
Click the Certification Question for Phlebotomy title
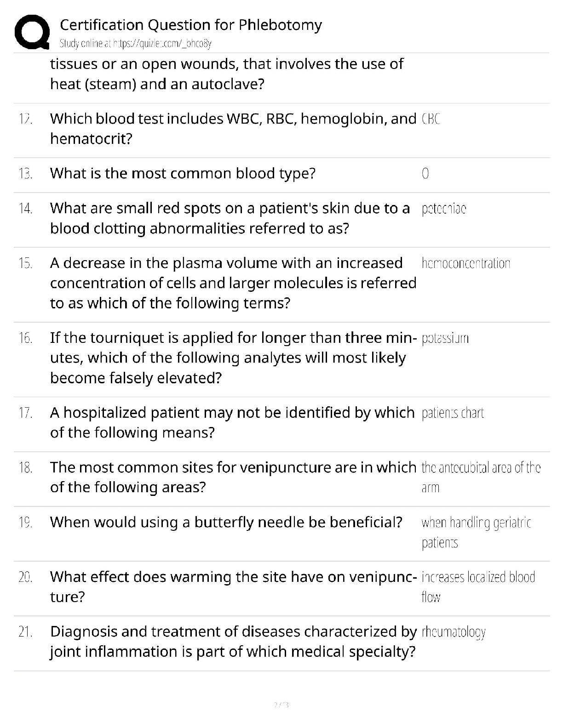191,25
